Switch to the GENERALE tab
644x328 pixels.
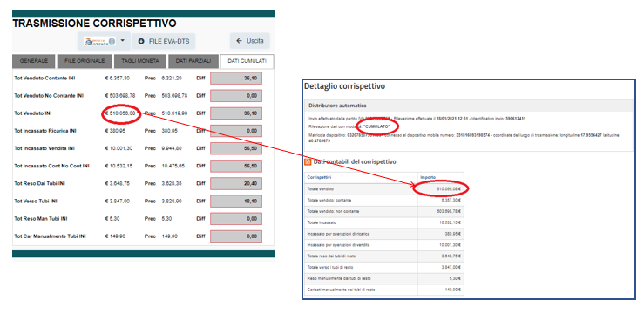[x=34, y=61]
